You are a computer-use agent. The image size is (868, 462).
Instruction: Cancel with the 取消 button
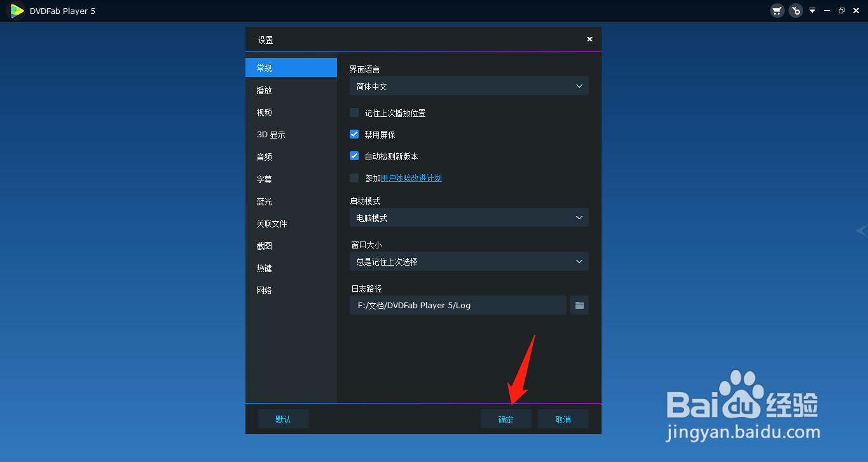coord(563,419)
